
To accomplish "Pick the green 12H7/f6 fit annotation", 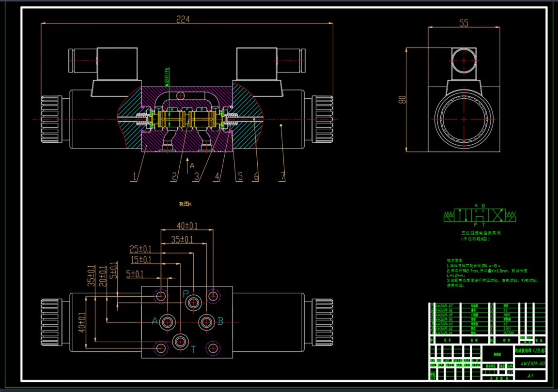I will pos(167,77).
